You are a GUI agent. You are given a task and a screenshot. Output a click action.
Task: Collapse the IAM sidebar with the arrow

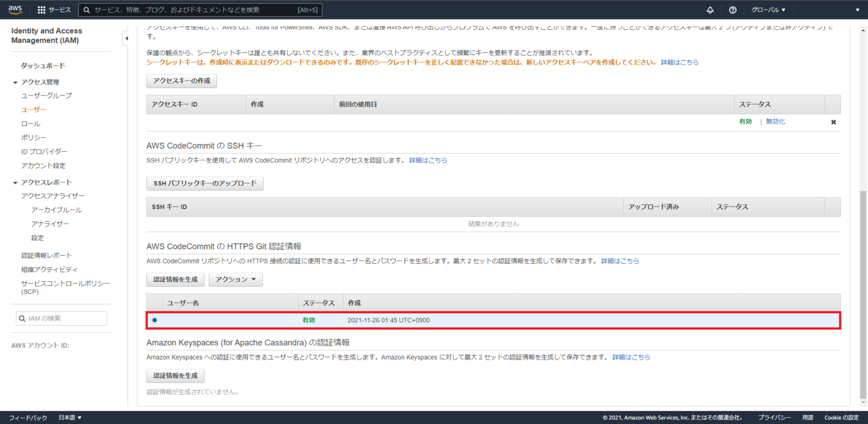click(127, 38)
